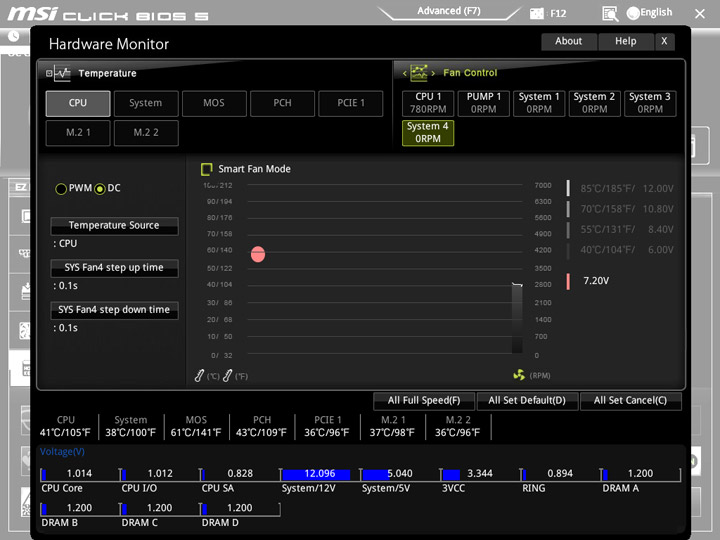This screenshot has width=720, height=540.
Task: Select the MOS temperature tab
Action: click(x=214, y=103)
